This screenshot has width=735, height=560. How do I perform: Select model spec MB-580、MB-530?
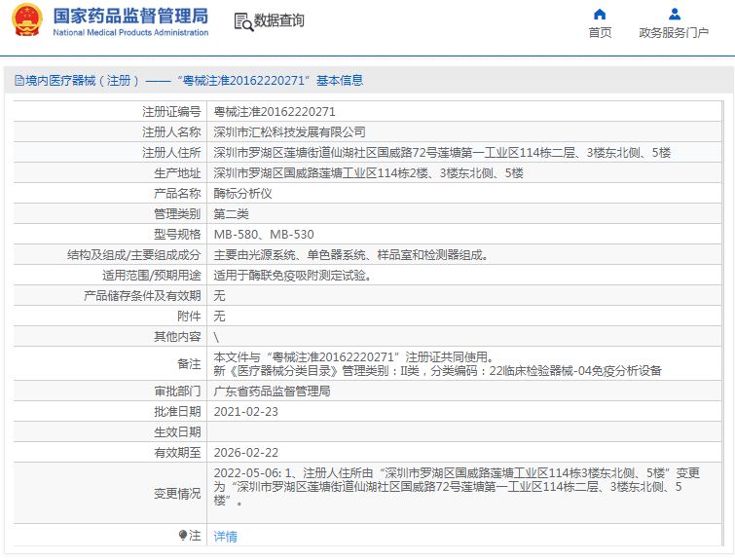264,235
